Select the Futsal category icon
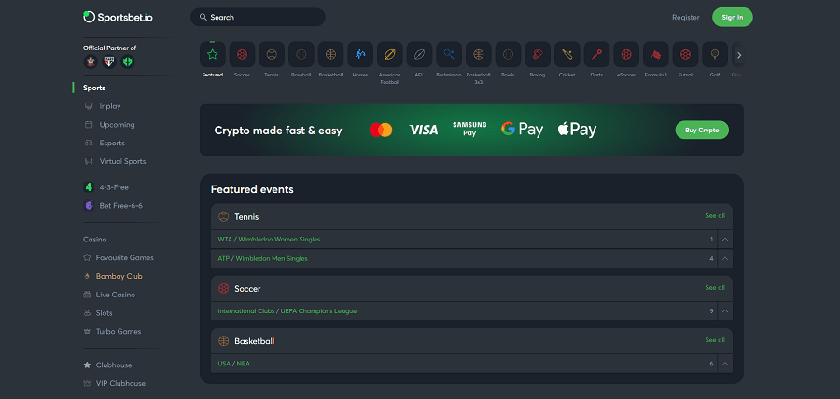 (x=685, y=54)
